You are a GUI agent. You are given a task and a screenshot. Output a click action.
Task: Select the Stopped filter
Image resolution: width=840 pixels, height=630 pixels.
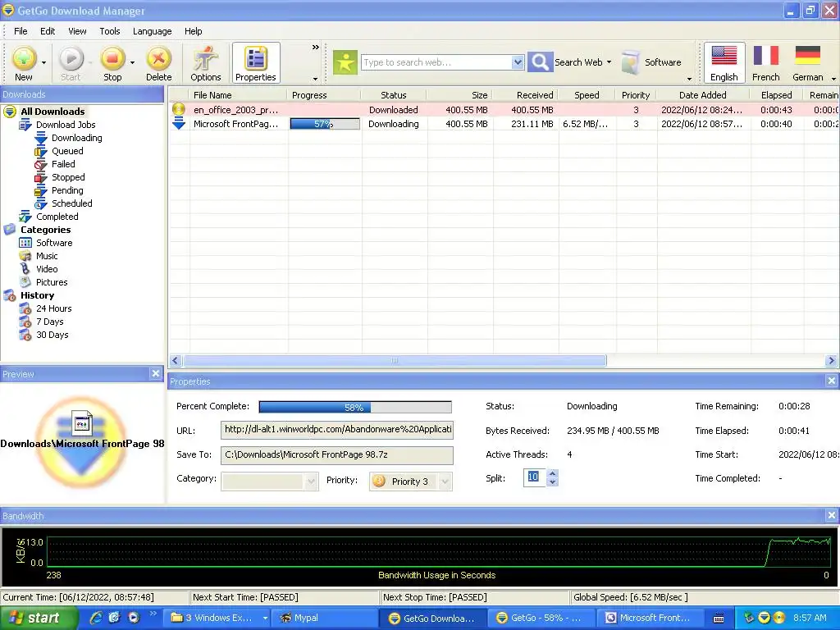[x=68, y=177]
